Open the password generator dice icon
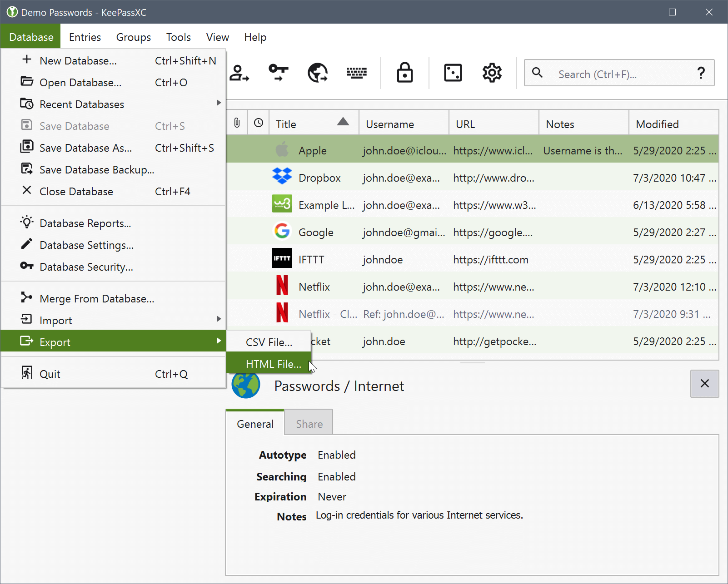Viewport: 728px width, 584px height. pos(453,73)
